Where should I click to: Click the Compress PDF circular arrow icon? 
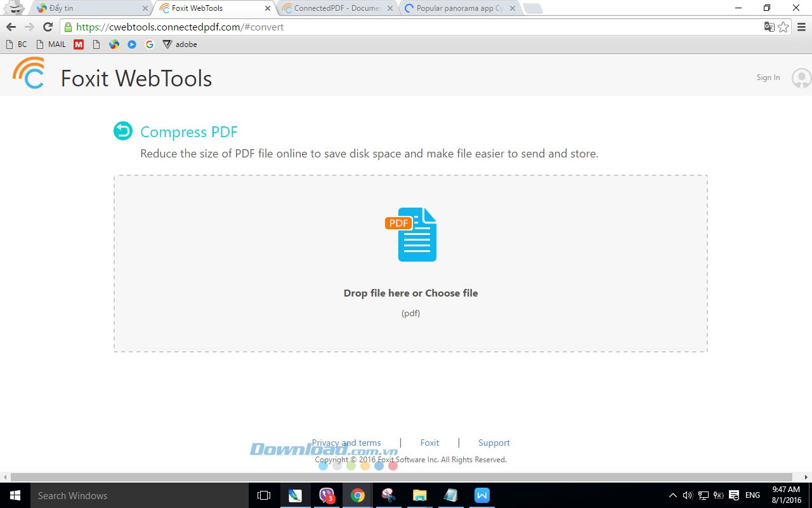click(x=122, y=131)
